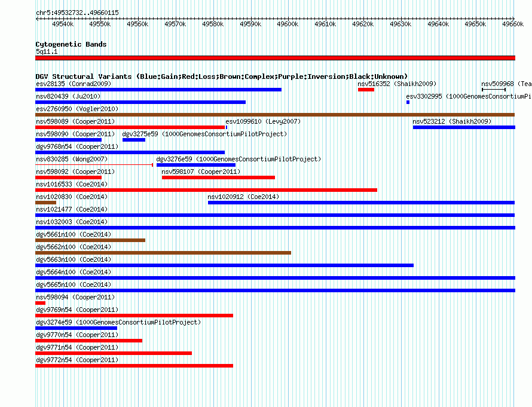The height and width of the screenshot is (407, 532).
Task: Select the black nsv509968 unknown-type bar
Action: 494,90
